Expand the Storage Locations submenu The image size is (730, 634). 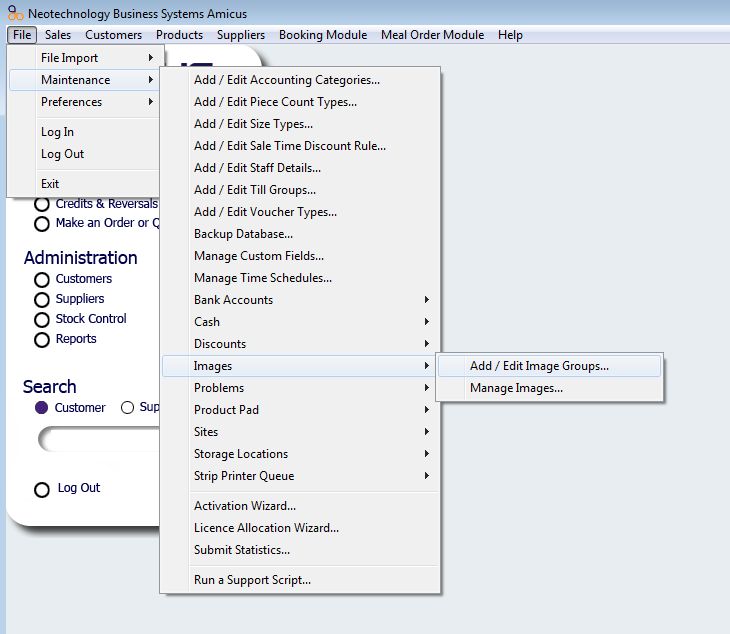click(300, 453)
